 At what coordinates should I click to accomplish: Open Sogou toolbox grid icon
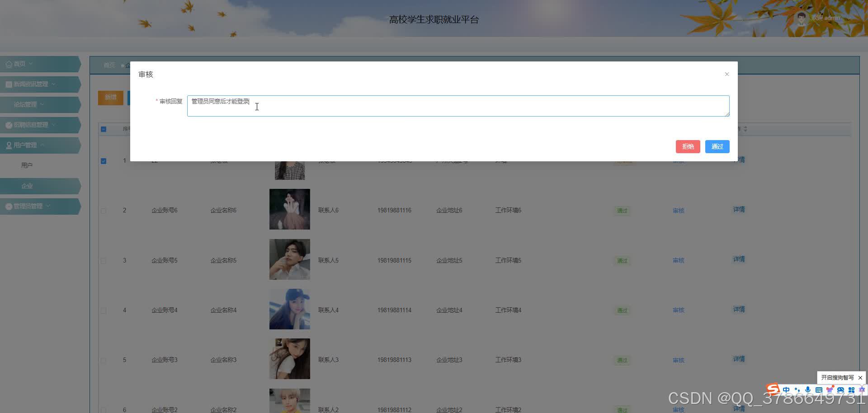[x=851, y=390]
